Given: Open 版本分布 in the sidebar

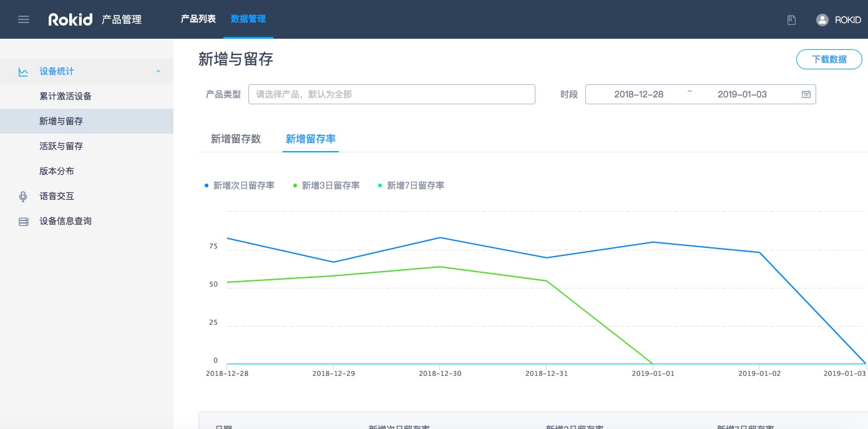Looking at the screenshot, I should 57,171.
